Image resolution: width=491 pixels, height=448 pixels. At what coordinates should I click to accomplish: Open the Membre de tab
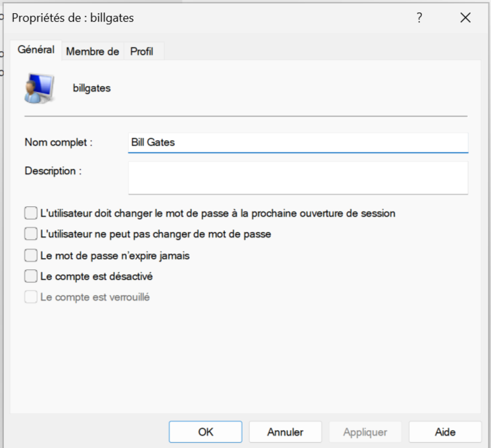pos(93,51)
